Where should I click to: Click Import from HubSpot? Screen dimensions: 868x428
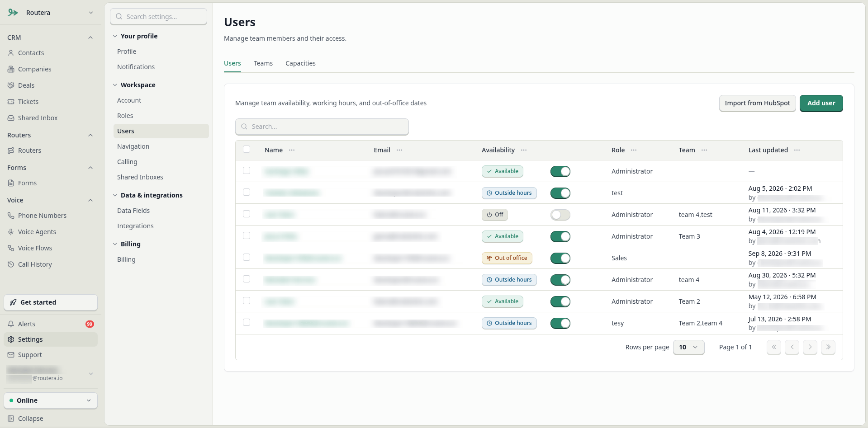[757, 103]
